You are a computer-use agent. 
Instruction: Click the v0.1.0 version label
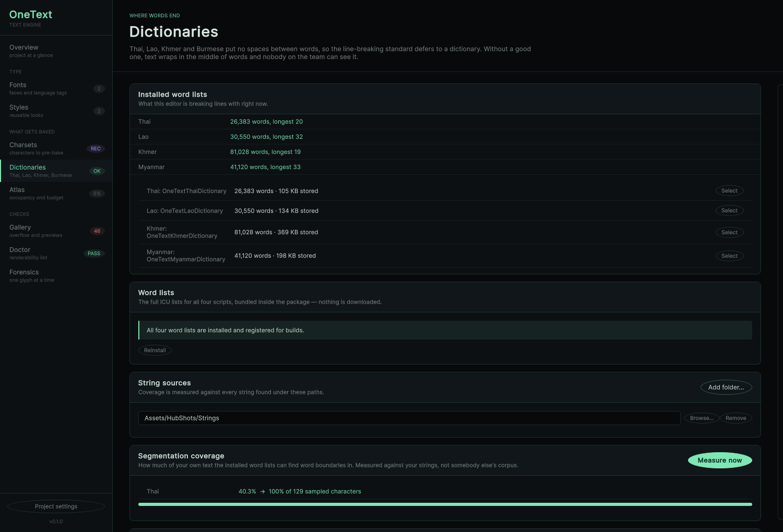point(56,522)
